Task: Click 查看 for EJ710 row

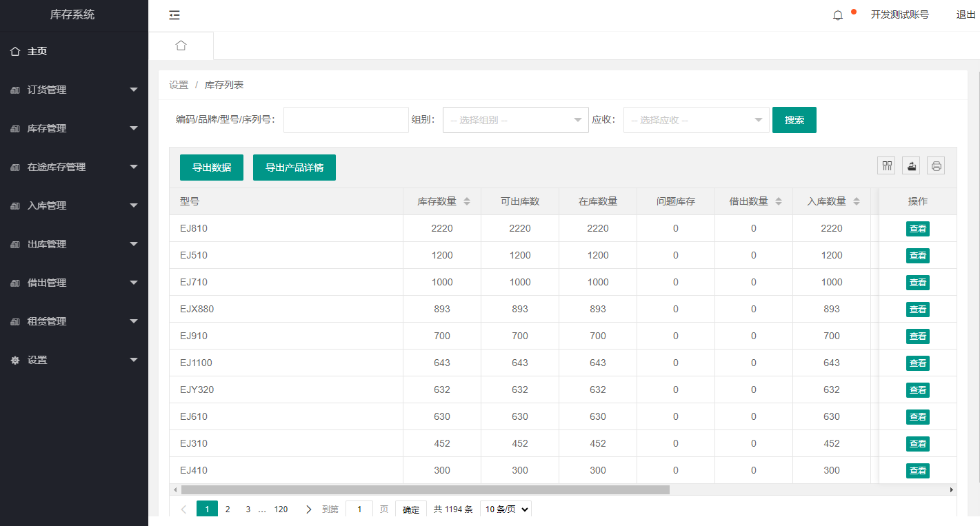Action: [918, 283]
